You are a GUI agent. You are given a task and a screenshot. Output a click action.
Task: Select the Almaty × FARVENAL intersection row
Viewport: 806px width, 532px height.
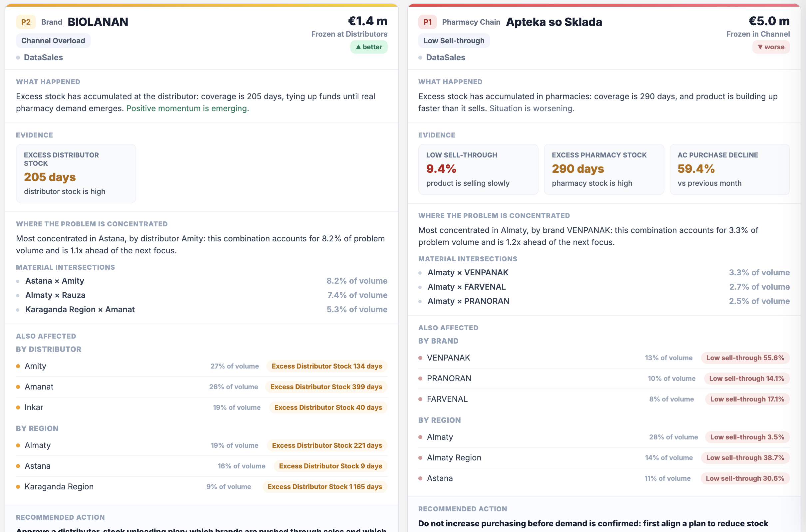tap(604, 287)
